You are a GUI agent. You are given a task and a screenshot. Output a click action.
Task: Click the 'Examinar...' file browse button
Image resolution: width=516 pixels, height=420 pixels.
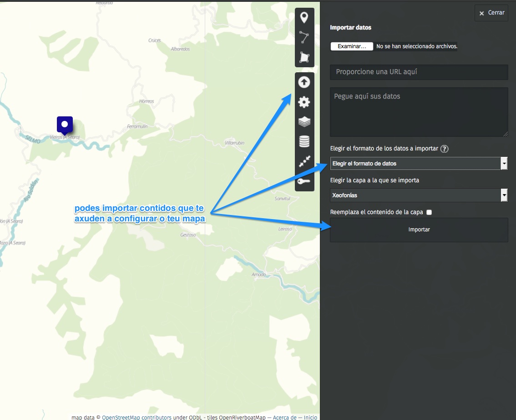pyautogui.click(x=352, y=46)
